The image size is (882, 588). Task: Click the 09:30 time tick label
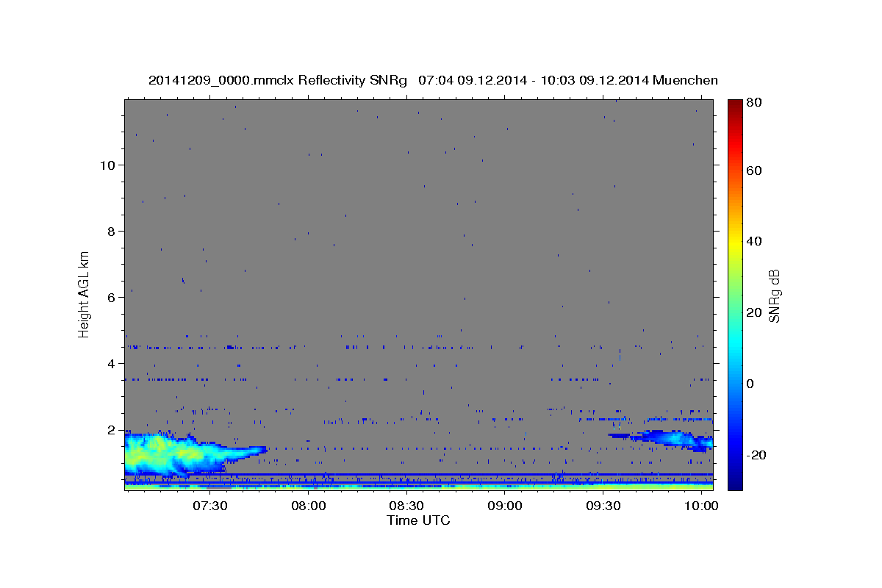point(603,506)
